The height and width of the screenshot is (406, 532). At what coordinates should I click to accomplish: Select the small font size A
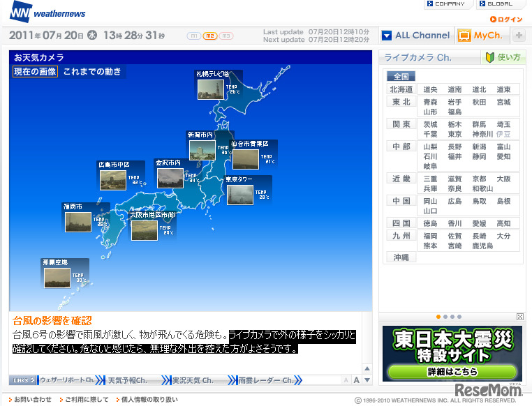tap(346, 380)
